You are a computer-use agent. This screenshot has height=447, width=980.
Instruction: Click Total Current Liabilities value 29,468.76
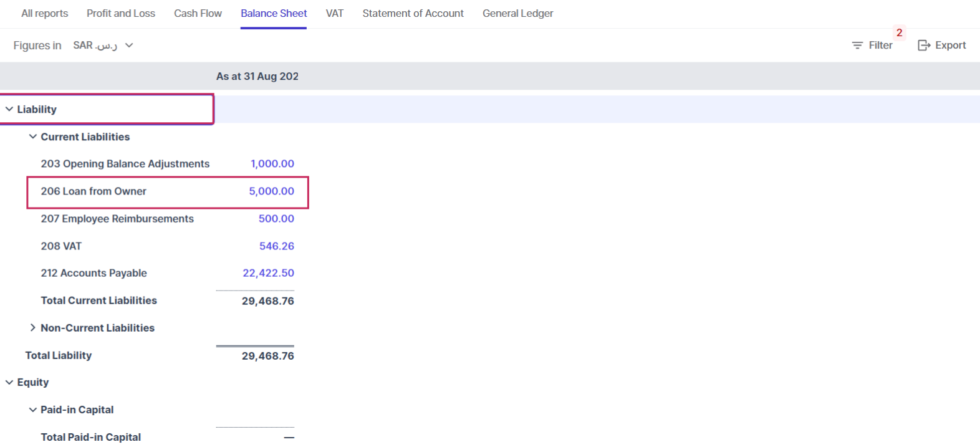[268, 301]
